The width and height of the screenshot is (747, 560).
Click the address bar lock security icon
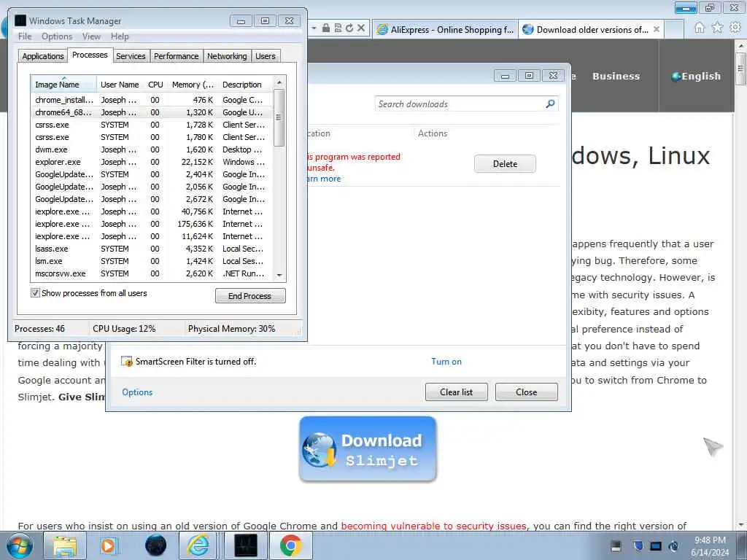326,28
